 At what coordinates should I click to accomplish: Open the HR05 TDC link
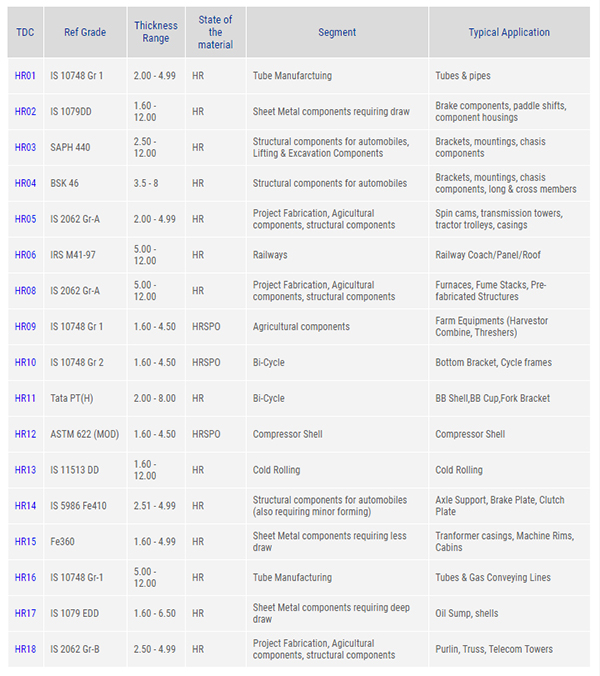point(25,219)
